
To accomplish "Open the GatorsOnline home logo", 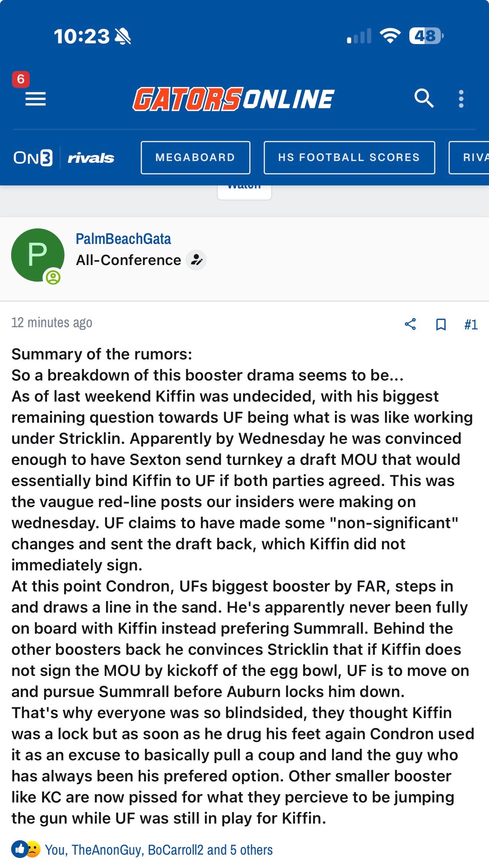I will coord(233,99).
